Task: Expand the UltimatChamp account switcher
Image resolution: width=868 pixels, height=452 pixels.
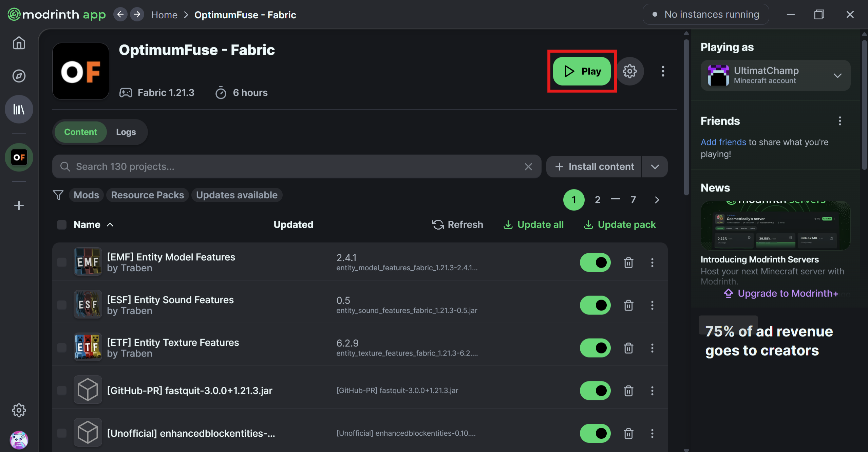Action: pos(838,75)
